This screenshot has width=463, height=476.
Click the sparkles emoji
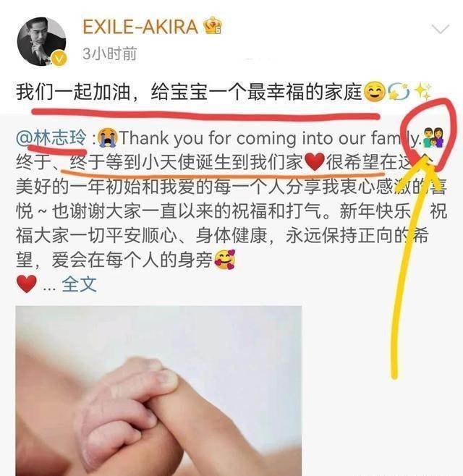click(x=423, y=91)
